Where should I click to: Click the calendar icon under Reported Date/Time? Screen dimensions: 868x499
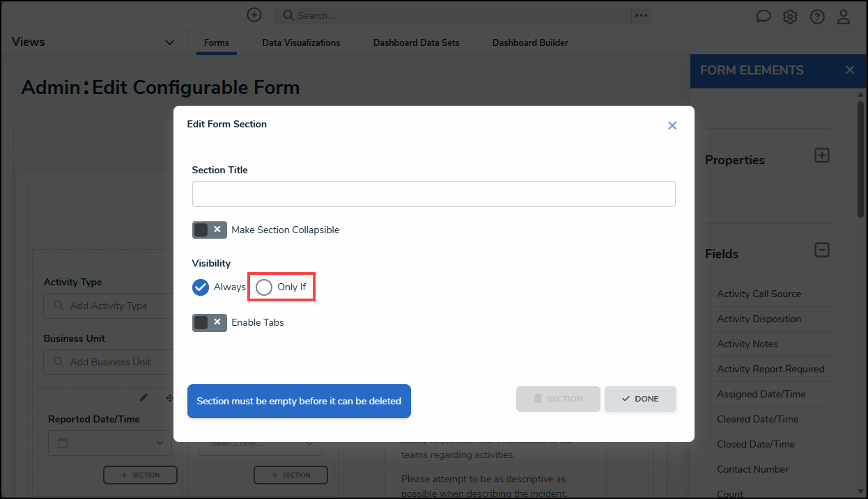(x=62, y=443)
